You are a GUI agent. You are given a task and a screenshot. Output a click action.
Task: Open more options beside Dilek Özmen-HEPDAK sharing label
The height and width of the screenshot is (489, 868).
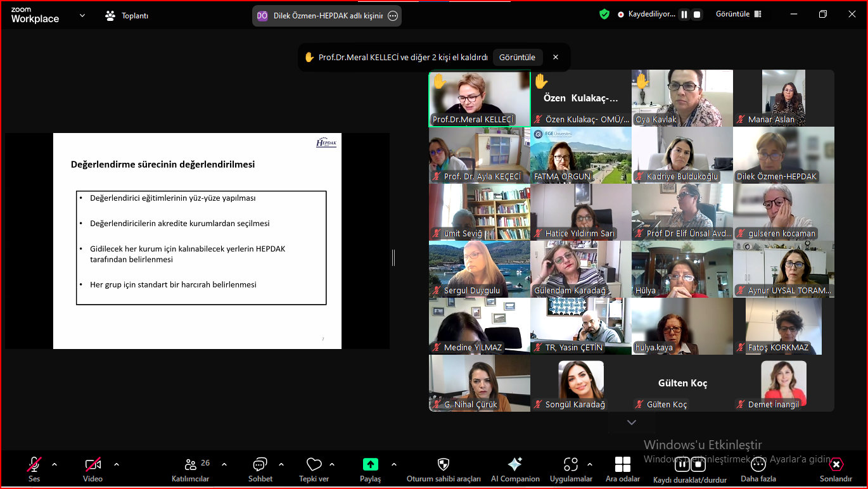click(x=393, y=16)
